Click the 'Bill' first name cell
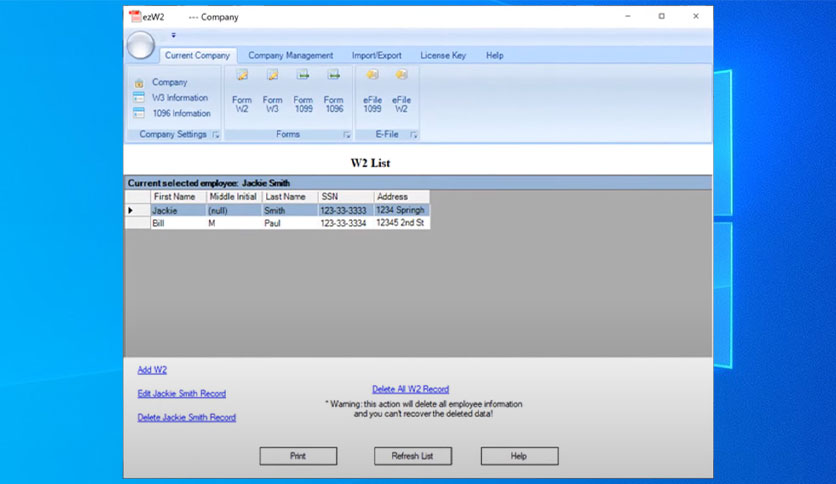 pyautogui.click(x=178, y=223)
